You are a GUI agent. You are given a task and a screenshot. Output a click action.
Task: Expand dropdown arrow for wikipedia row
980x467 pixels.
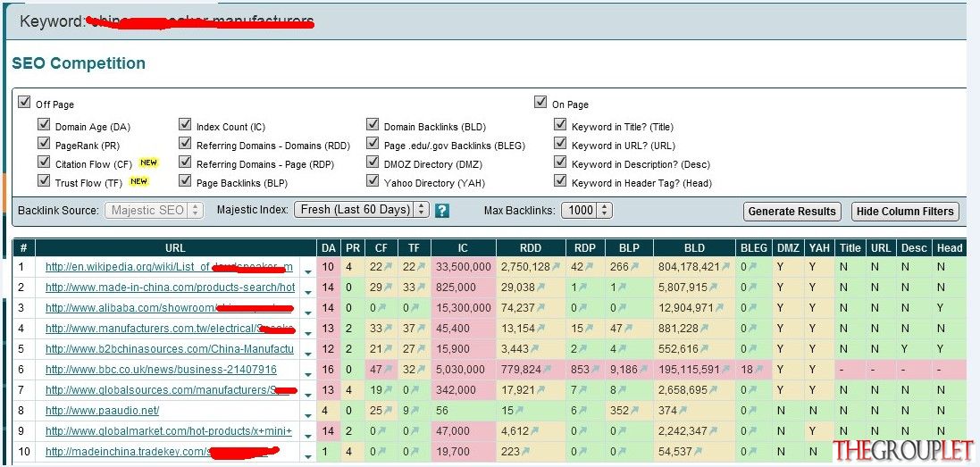tap(307, 271)
